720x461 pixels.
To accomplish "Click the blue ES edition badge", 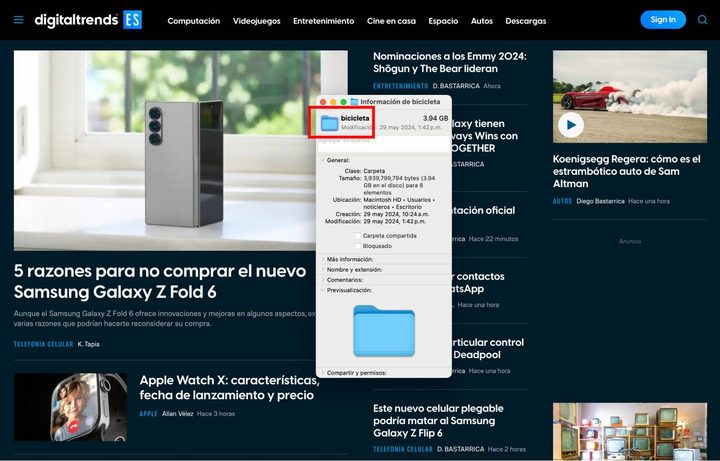I will pos(133,20).
